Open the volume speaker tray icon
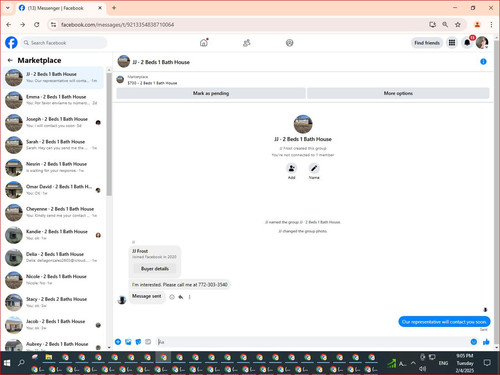This screenshot has width=500, height=375. click(x=423, y=368)
